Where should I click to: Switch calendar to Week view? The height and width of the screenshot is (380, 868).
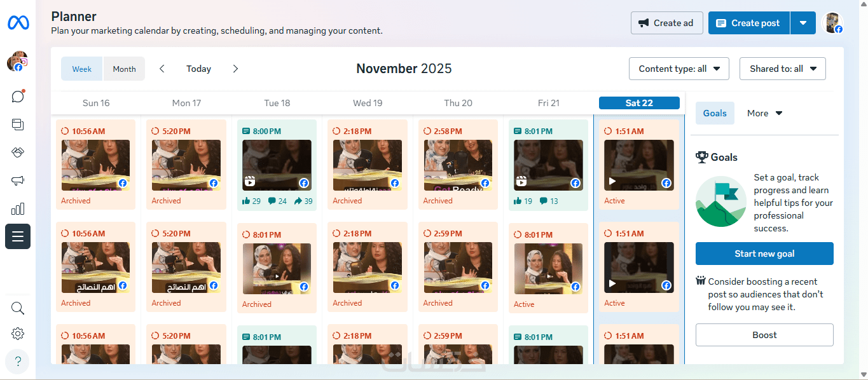point(82,69)
